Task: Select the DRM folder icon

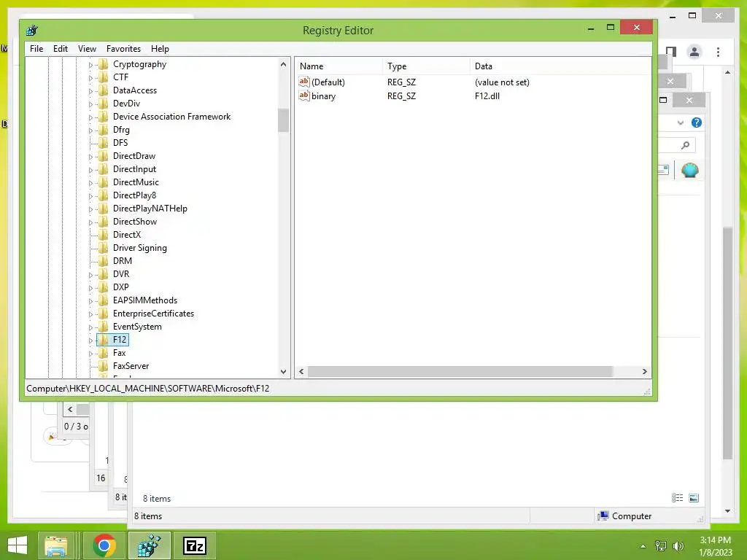Action: click(104, 260)
